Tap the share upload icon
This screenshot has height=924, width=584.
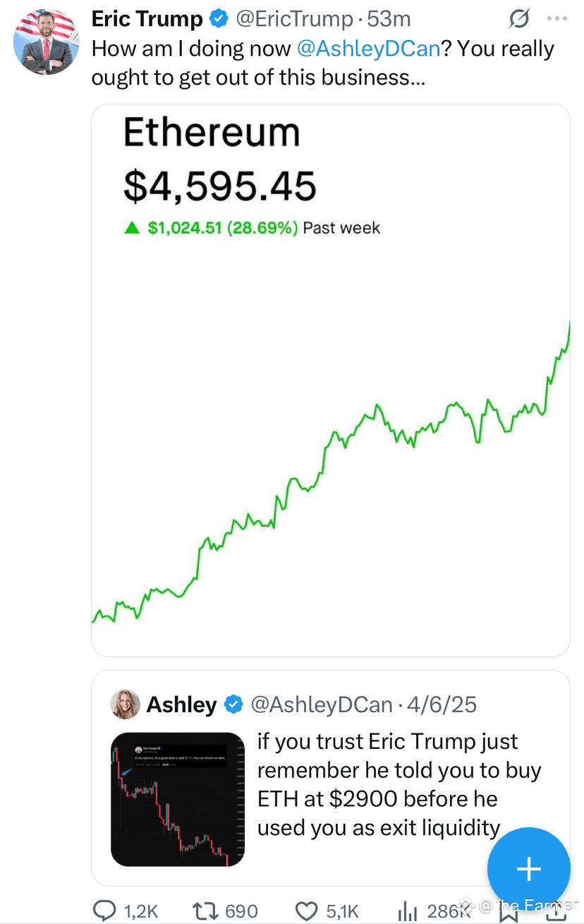point(557,912)
